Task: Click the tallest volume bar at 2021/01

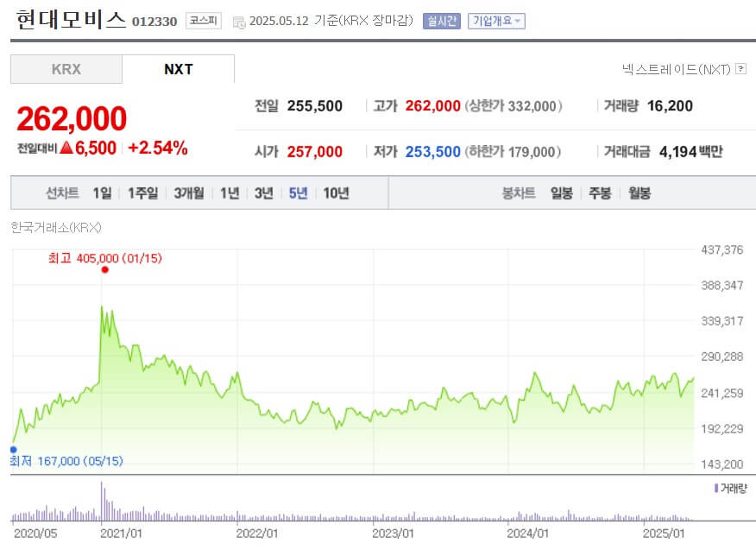Action: pos(101,502)
